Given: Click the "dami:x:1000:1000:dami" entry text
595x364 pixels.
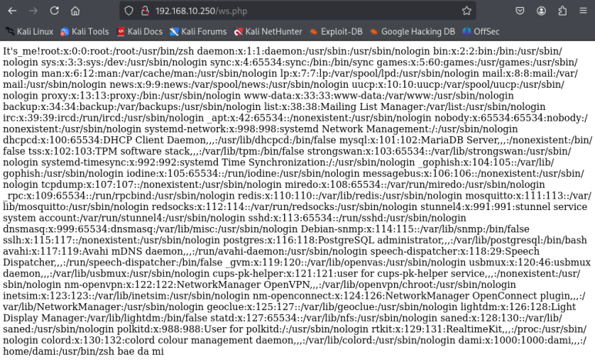Looking at the screenshot, I should pos(516,340).
